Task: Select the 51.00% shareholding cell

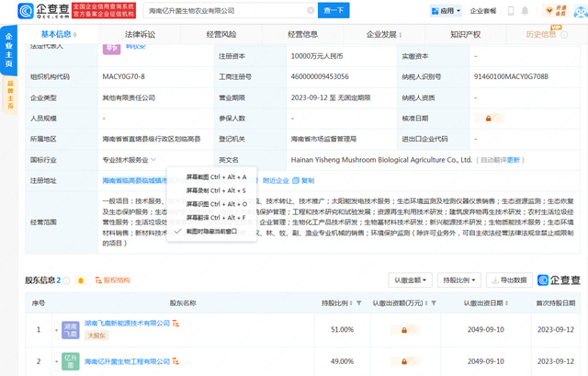Action: 342,329
